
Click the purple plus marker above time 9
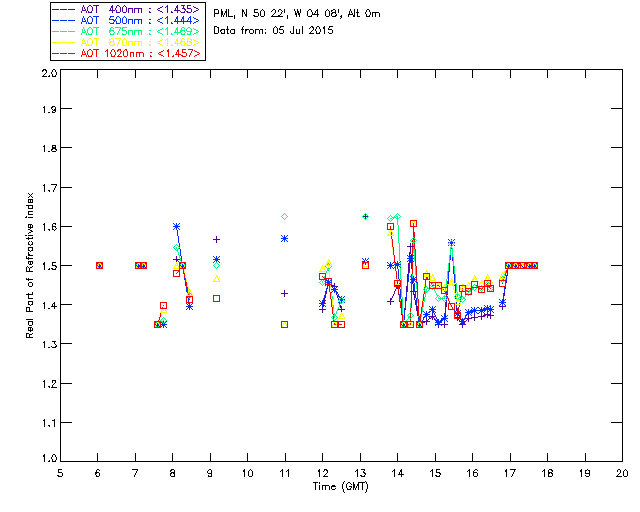click(x=217, y=240)
